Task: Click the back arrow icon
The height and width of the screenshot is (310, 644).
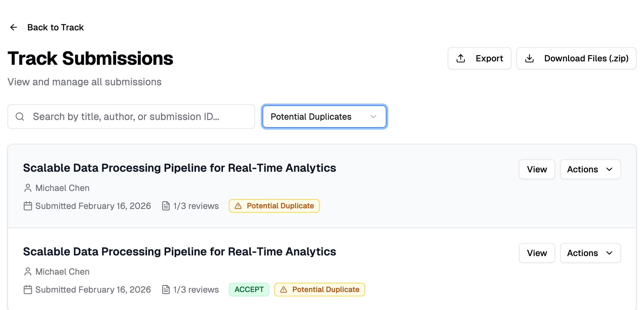Action: point(14,27)
